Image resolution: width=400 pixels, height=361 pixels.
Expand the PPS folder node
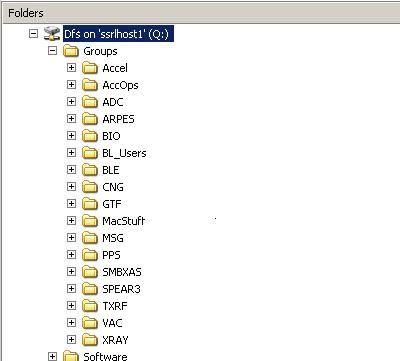coord(71,255)
